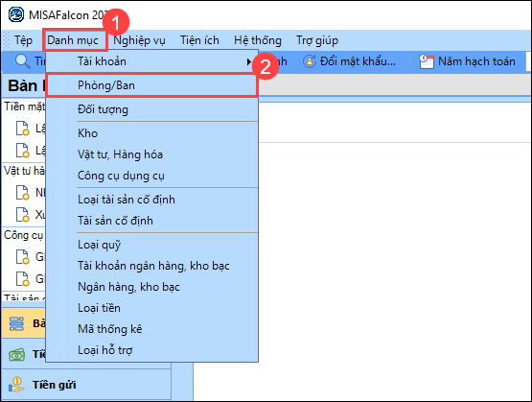Image resolution: width=532 pixels, height=402 pixels.
Task: Click first document icon under Vật tư
Action: 23,193
